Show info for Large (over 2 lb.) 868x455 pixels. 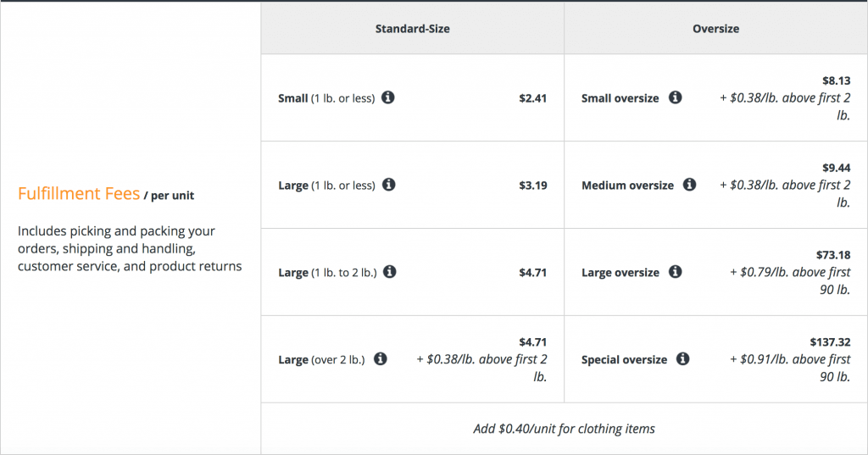(x=381, y=358)
